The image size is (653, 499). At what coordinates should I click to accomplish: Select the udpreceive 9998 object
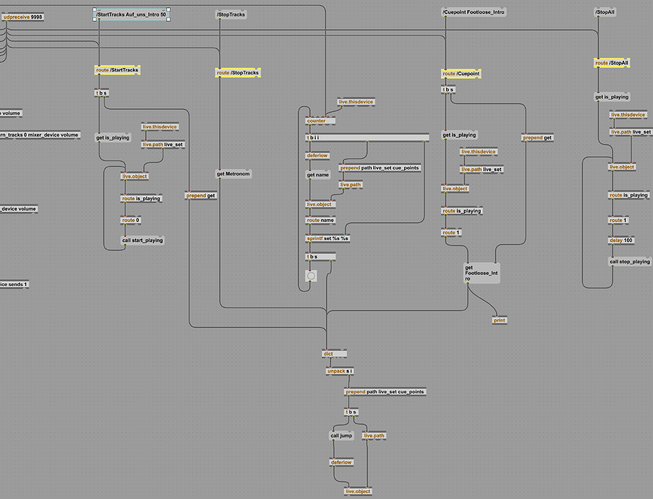21,17
